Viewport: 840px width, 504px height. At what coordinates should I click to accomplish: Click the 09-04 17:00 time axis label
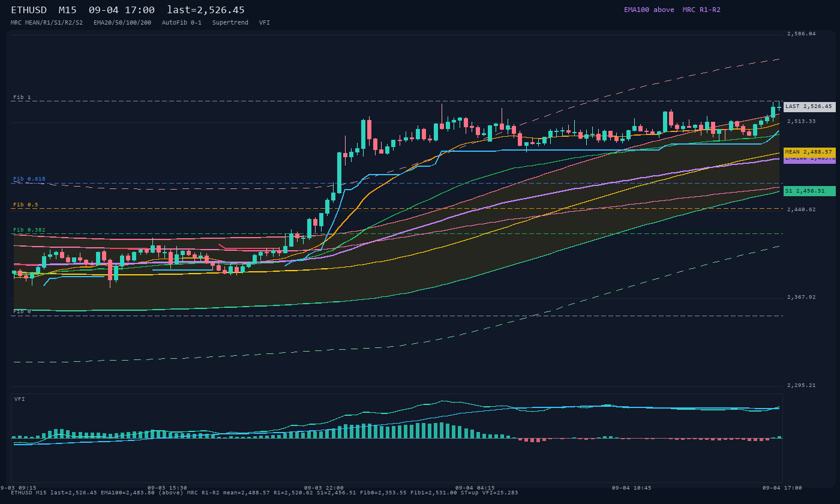tap(782, 488)
